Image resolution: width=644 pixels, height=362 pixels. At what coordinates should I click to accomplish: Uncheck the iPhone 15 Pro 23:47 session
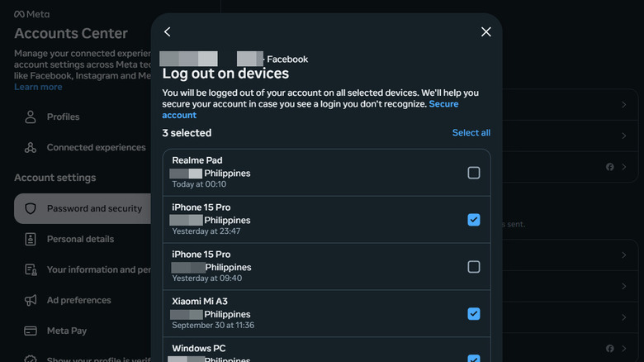point(473,220)
